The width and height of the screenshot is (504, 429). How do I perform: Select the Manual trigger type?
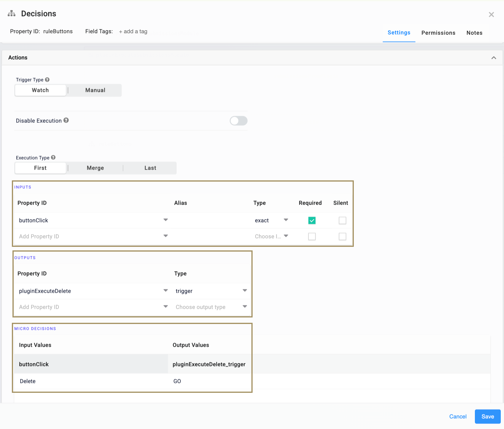95,90
